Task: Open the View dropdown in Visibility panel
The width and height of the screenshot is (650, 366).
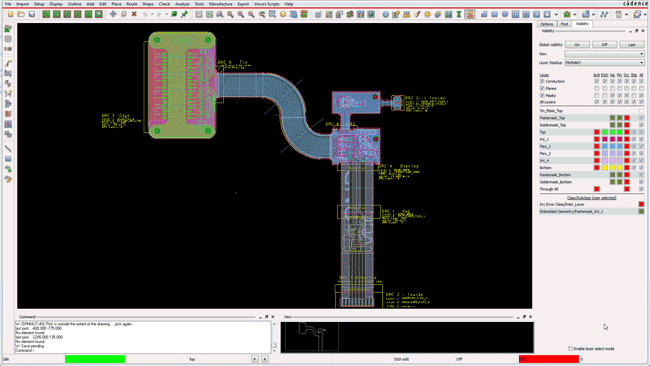Action: 604,54
